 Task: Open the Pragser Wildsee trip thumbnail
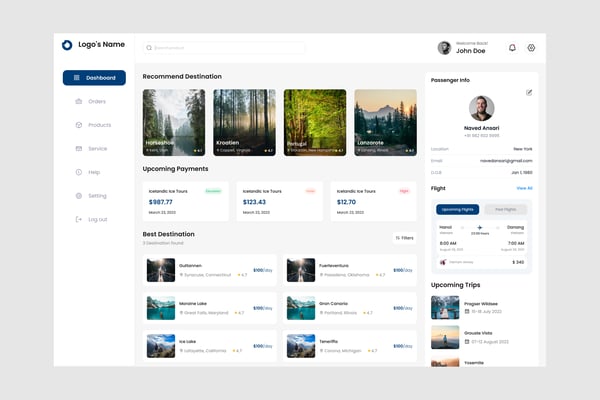[x=445, y=307]
